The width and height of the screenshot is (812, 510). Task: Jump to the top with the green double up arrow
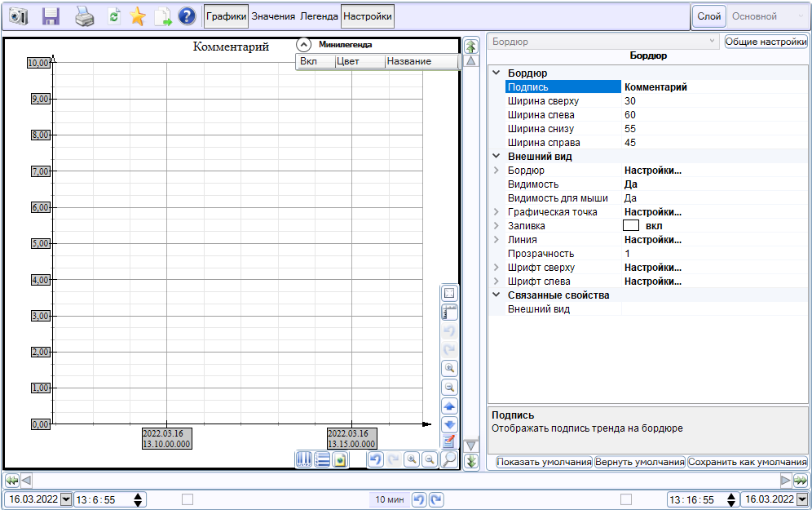point(470,47)
